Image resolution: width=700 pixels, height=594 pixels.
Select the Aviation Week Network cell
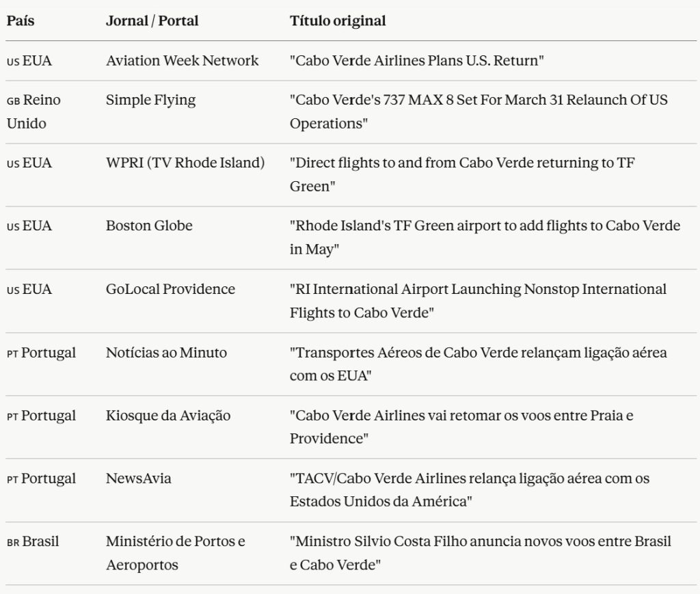(x=182, y=60)
